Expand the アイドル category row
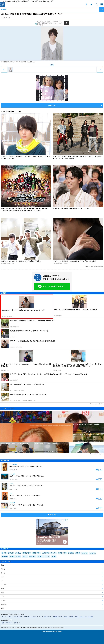Viewport: 104px width, 644px height. coord(52,585)
